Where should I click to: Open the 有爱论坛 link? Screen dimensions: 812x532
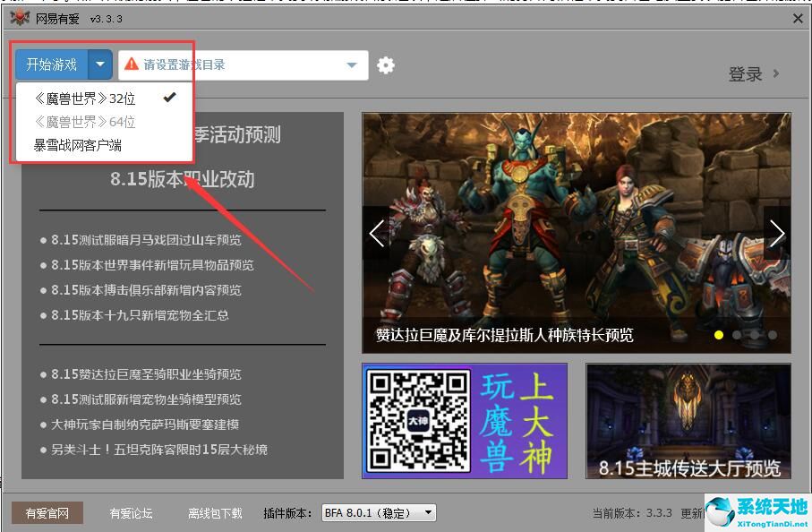point(131,513)
